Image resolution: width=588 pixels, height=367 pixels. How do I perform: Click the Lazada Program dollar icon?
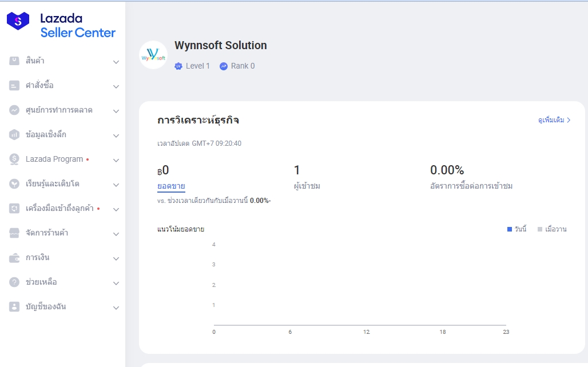click(14, 159)
